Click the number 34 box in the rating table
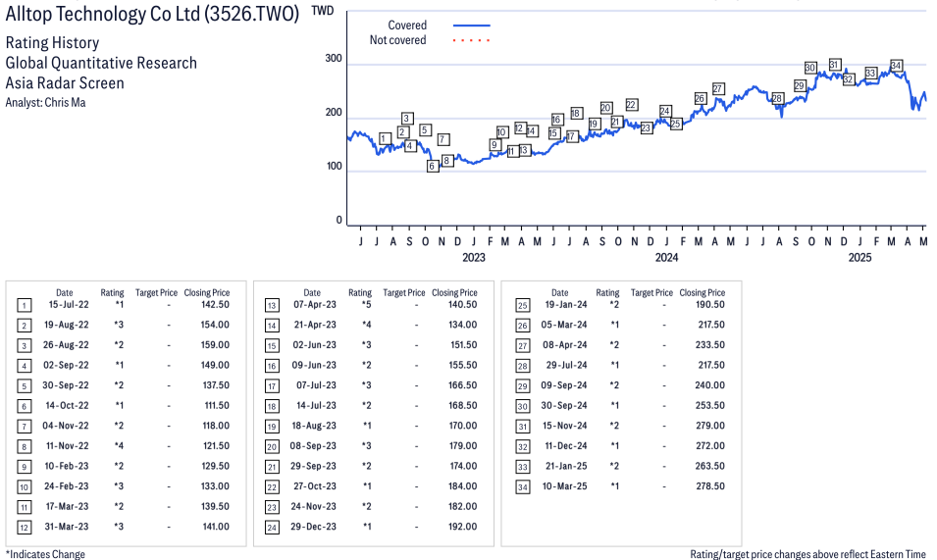 [522, 487]
